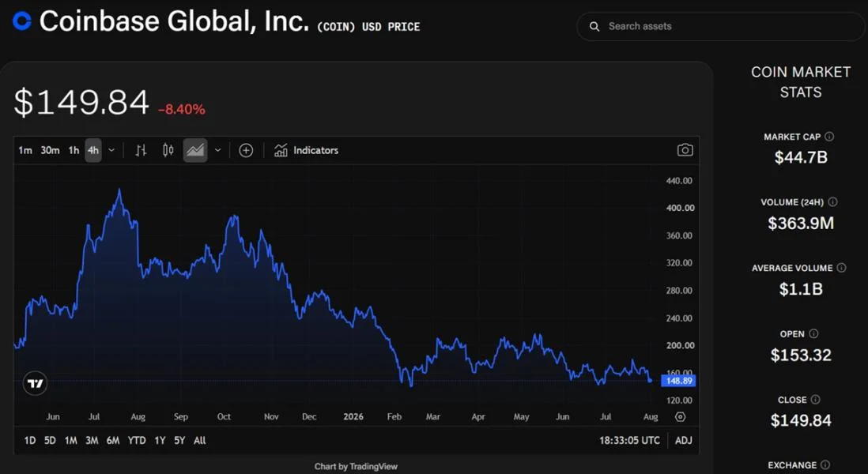Expand the chart style dropdown arrow
This screenshot has width=868, height=474.
pos(217,150)
